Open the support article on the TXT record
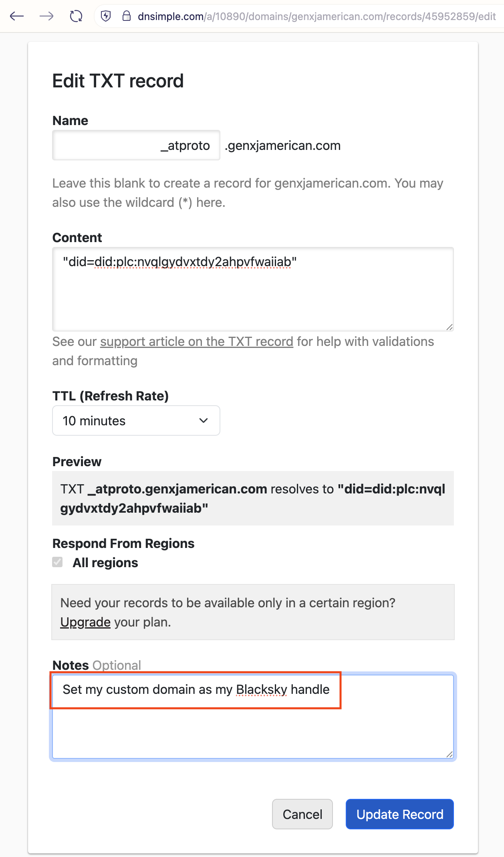The height and width of the screenshot is (857, 504). point(196,342)
